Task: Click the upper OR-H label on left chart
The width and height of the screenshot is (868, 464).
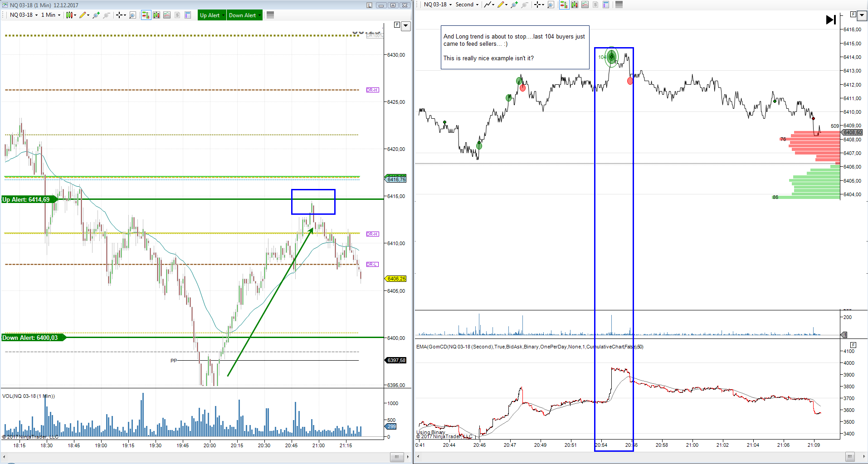Action: click(x=372, y=90)
